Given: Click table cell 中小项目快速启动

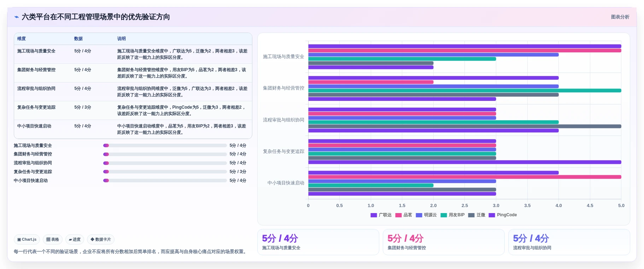Looking at the screenshot, I should 34,126.
